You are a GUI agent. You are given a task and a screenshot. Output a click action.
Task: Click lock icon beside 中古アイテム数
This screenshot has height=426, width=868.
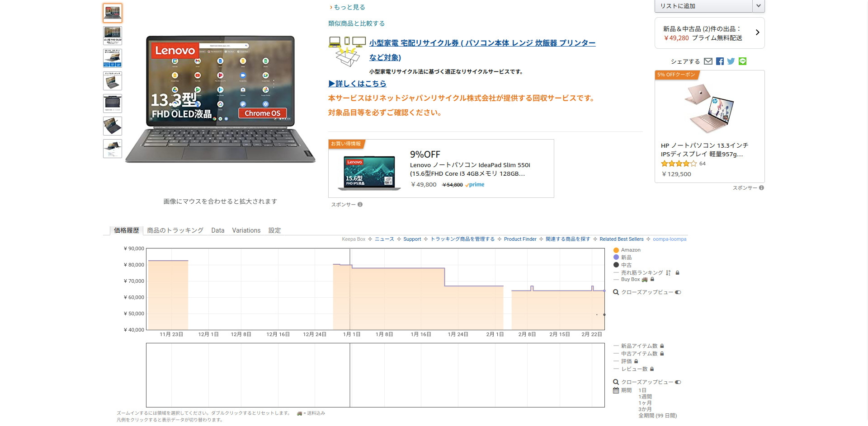tap(662, 354)
